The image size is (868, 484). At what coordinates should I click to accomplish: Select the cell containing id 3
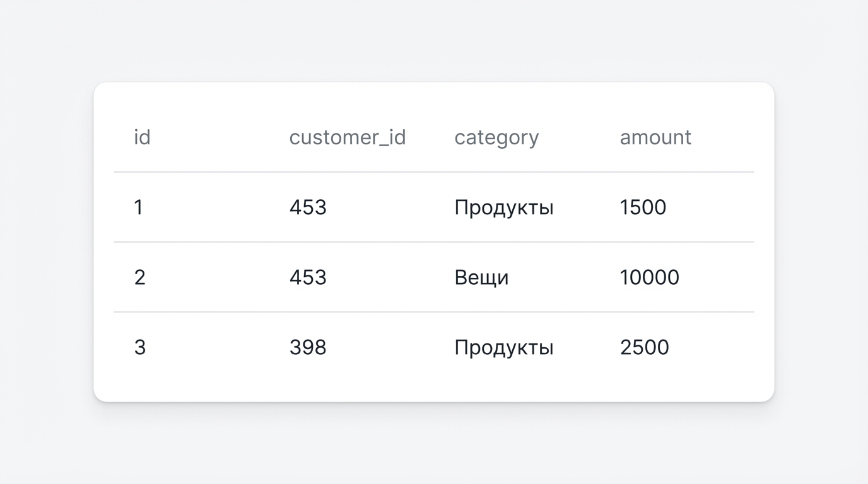(141, 347)
